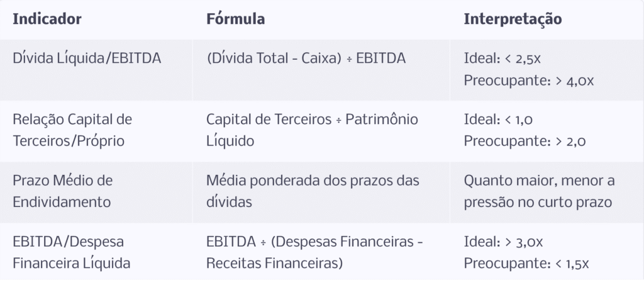Click the (Dívida Total - Caixa) ÷ EBITDA formula
Screen dimensions: 644x282
pos(306,59)
